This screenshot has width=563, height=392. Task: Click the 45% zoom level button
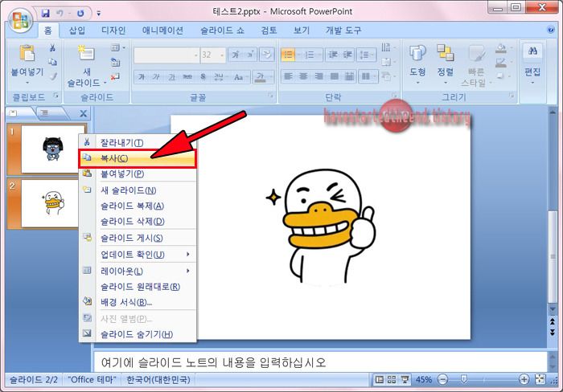point(424,379)
